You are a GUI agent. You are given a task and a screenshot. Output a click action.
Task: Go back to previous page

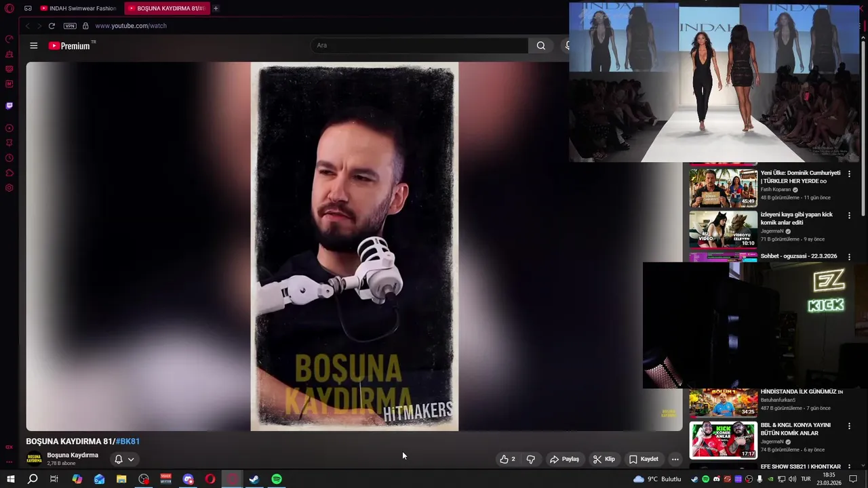(x=27, y=26)
